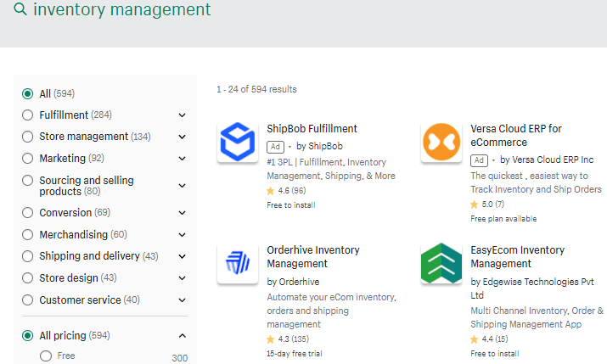The width and height of the screenshot is (607, 364).
Task: Expand the Store design chevron
Action: pos(182,278)
